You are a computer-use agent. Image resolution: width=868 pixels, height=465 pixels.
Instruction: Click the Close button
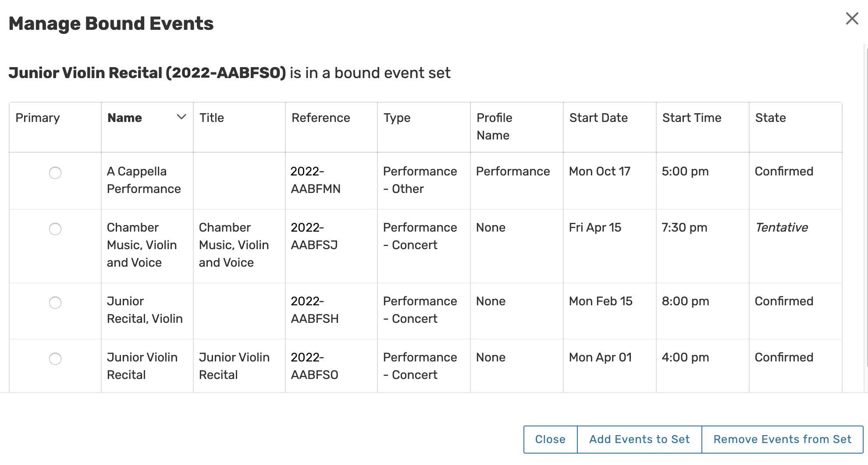(550, 439)
